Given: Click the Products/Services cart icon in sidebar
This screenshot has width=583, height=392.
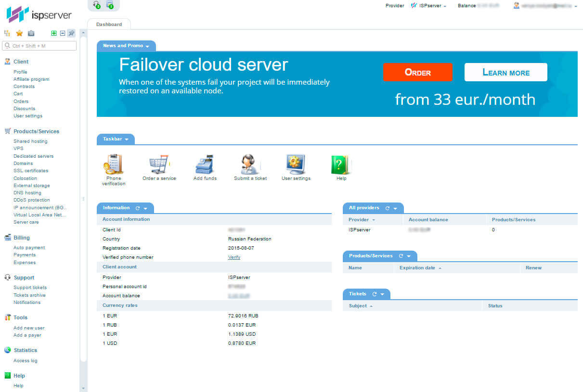Looking at the screenshot, I should [8, 131].
